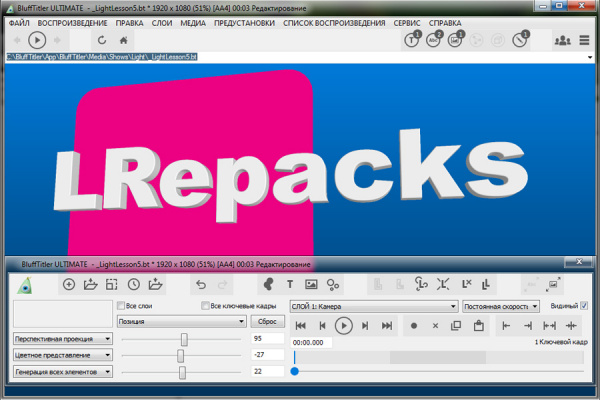This screenshot has width=600, height=400.
Task: Open the 'Позиция' property dropdown
Action: [181, 322]
